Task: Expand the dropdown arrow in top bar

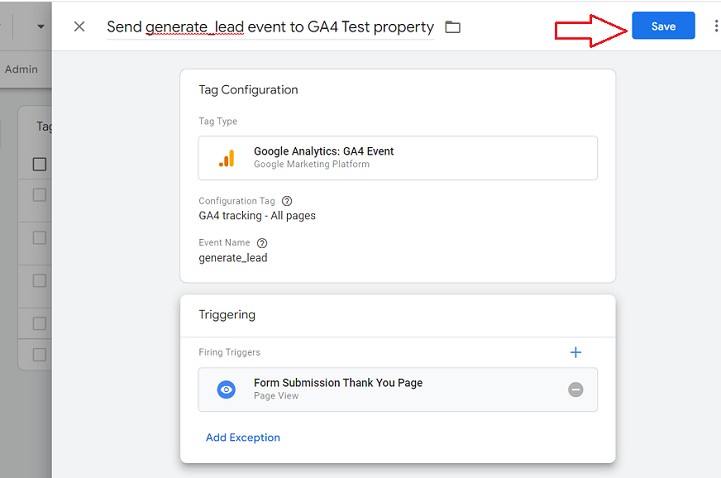Action: click(x=41, y=27)
